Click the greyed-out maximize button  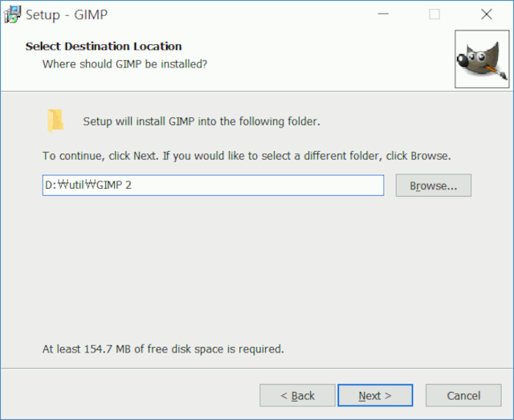[434, 14]
